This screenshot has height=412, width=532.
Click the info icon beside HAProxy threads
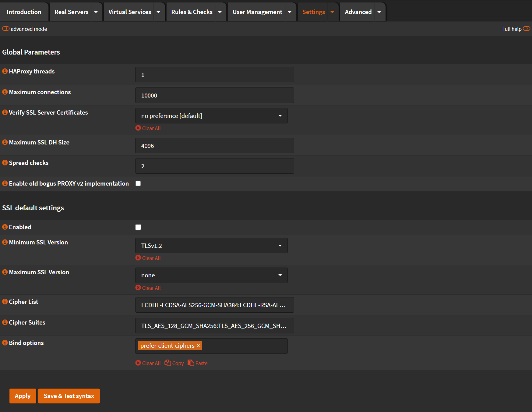[5, 71]
